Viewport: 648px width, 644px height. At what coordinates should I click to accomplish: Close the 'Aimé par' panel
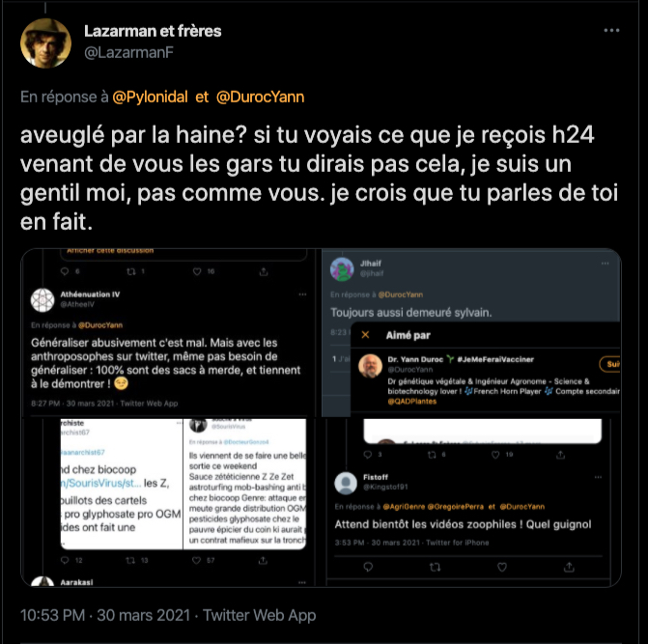(364, 334)
